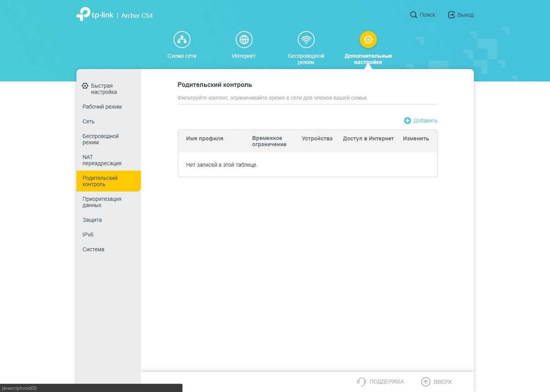Expand the Сеть sidebar section

(88, 121)
